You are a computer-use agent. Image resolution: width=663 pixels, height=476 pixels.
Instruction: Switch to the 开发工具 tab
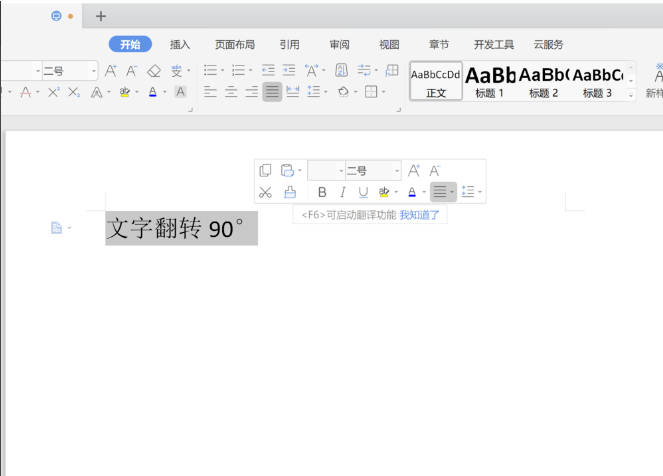click(493, 44)
